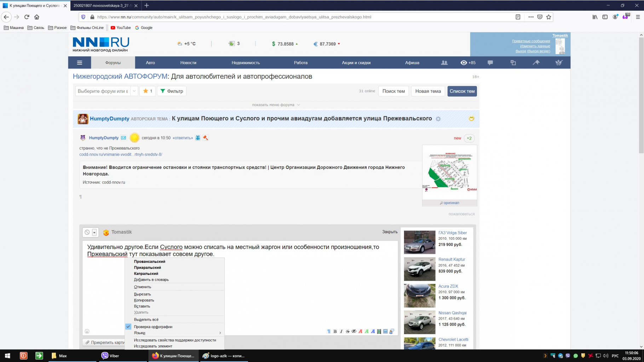Open the Filter button
This screenshot has width=644, height=362.
pyautogui.click(x=172, y=91)
